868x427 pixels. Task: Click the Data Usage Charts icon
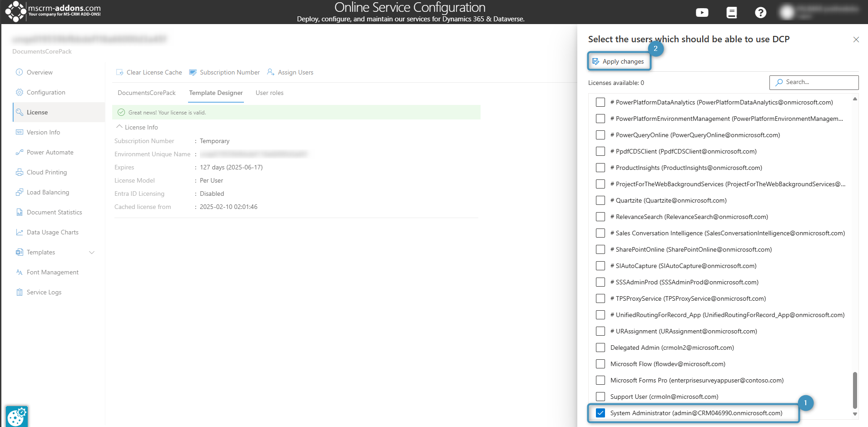[19, 232]
